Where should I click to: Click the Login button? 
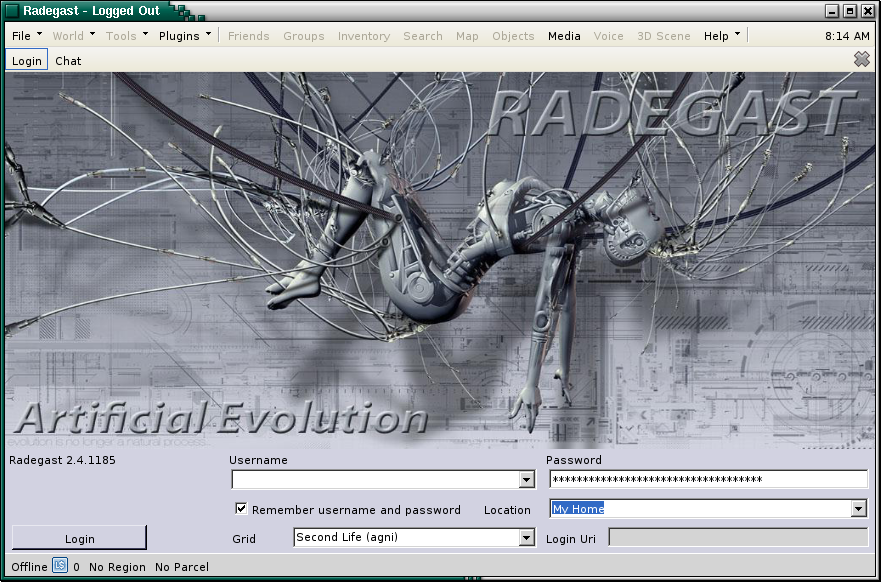point(79,538)
